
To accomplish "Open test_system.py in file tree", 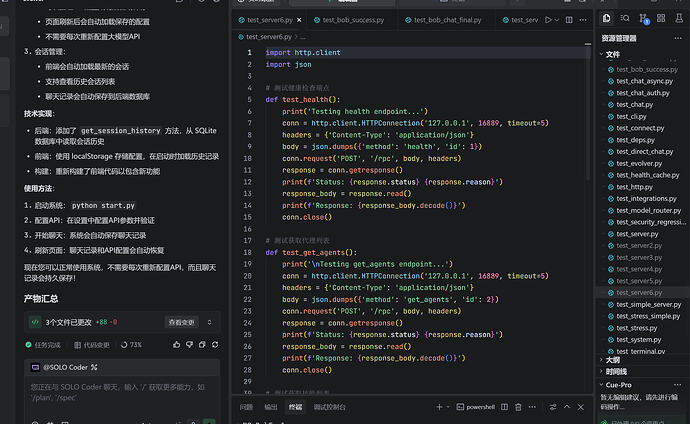I will coord(638,340).
